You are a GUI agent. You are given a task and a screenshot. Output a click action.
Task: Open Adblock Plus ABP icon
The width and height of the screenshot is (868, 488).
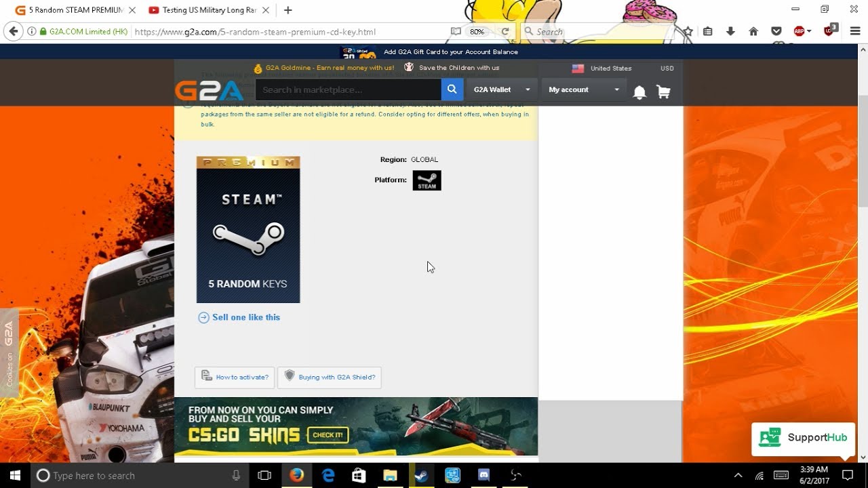800,31
